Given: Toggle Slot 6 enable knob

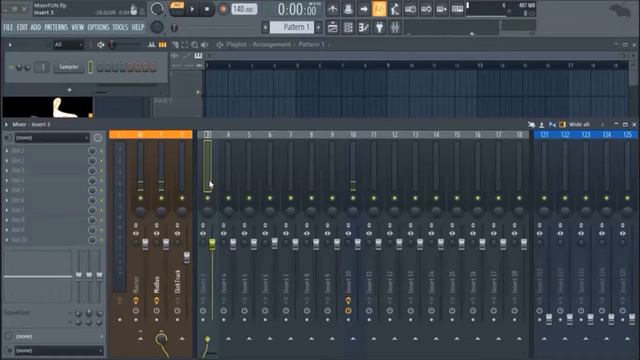Looking at the screenshot, I should (92, 200).
